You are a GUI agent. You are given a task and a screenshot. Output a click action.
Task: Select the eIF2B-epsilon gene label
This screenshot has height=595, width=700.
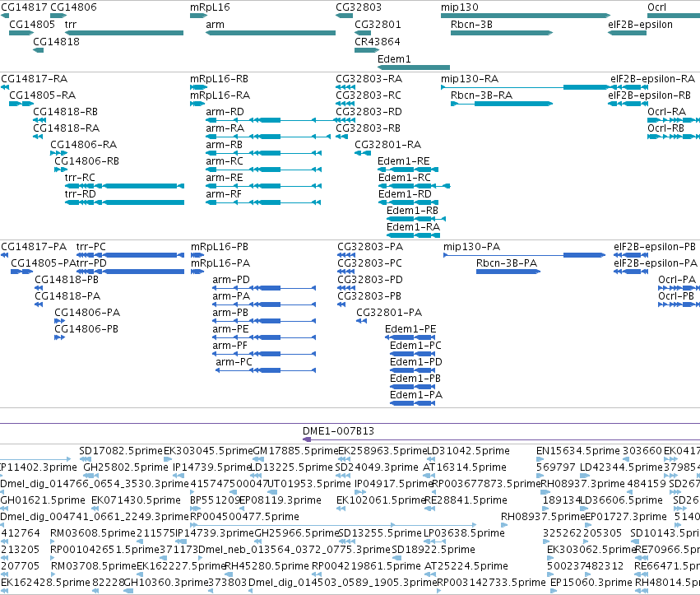click(640, 25)
